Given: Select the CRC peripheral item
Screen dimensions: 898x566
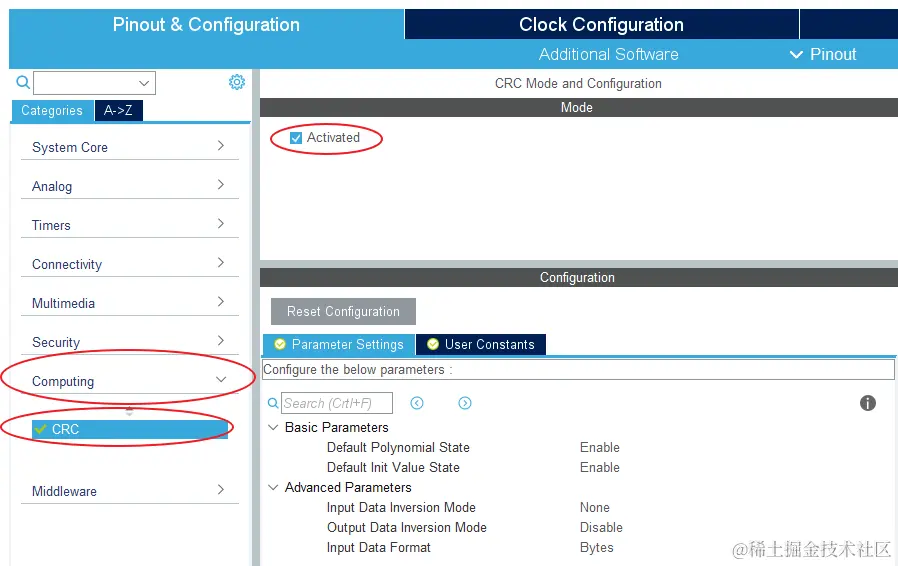Looking at the screenshot, I should [130, 429].
